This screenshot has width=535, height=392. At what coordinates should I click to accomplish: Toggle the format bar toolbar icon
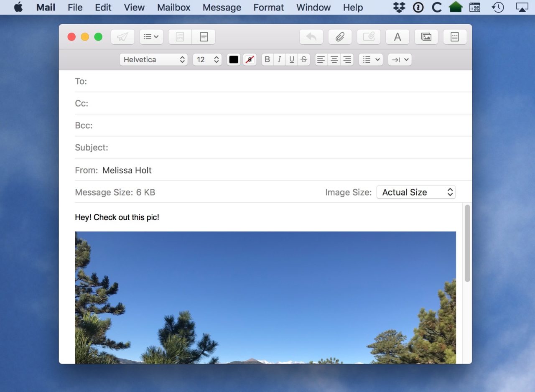click(x=455, y=37)
